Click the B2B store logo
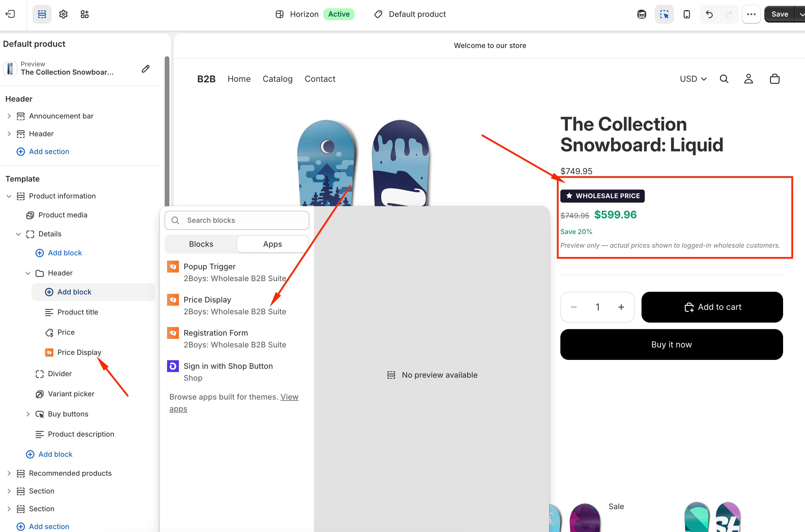This screenshot has height=532, width=805. click(x=206, y=79)
